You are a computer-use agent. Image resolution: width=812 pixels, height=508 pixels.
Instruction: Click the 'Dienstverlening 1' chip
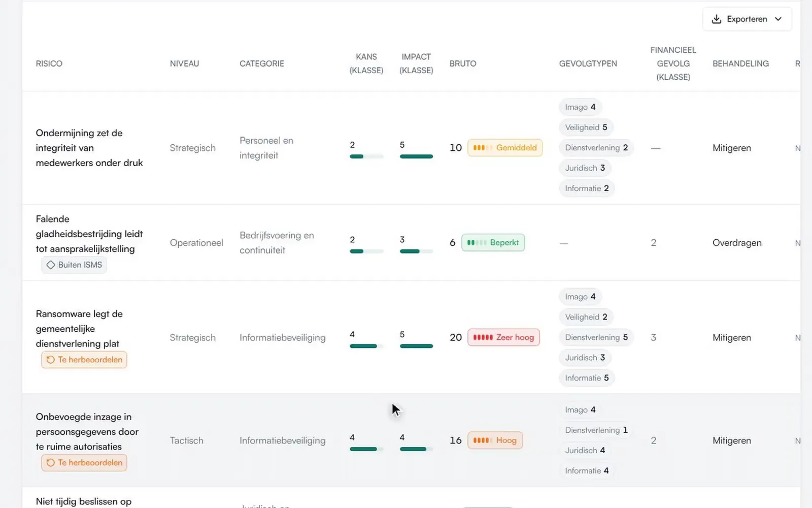[596, 430]
